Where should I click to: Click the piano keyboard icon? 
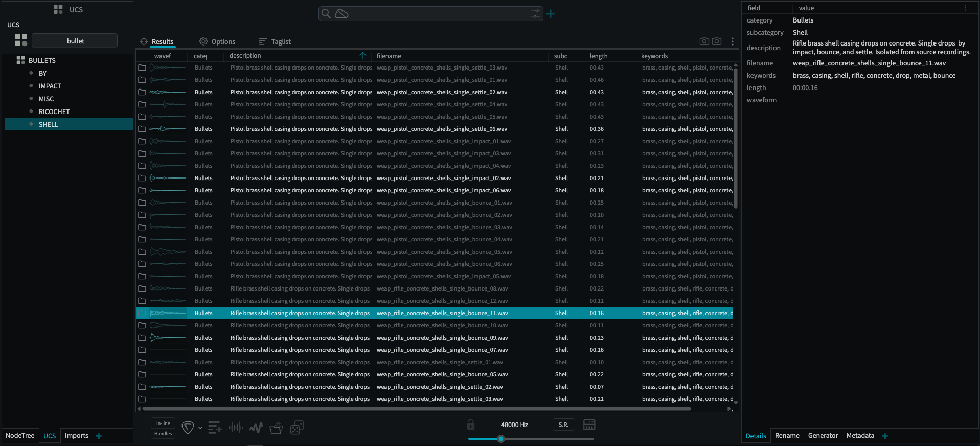tap(589, 425)
